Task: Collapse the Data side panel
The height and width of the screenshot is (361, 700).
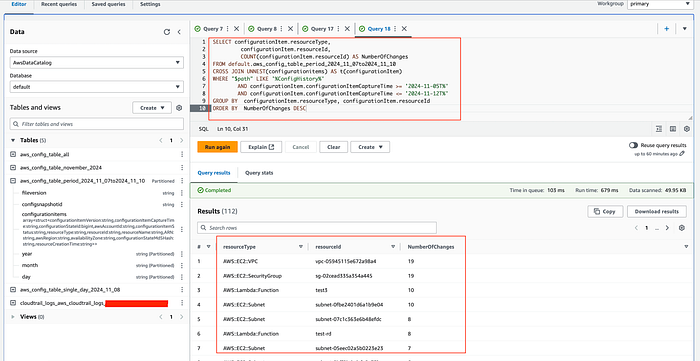Action: (x=179, y=32)
